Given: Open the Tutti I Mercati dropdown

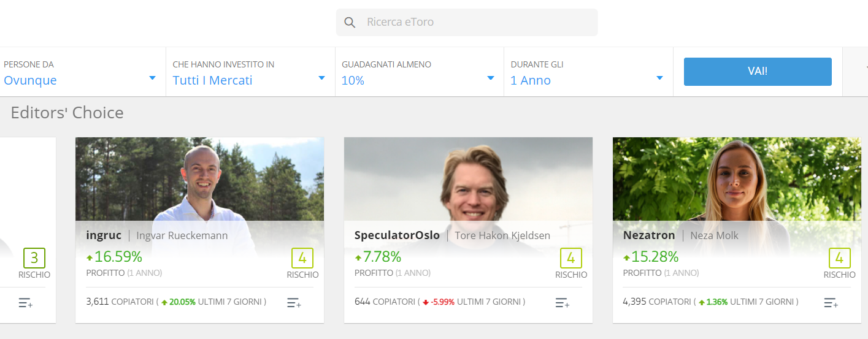Looking at the screenshot, I should click(x=250, y=72).
